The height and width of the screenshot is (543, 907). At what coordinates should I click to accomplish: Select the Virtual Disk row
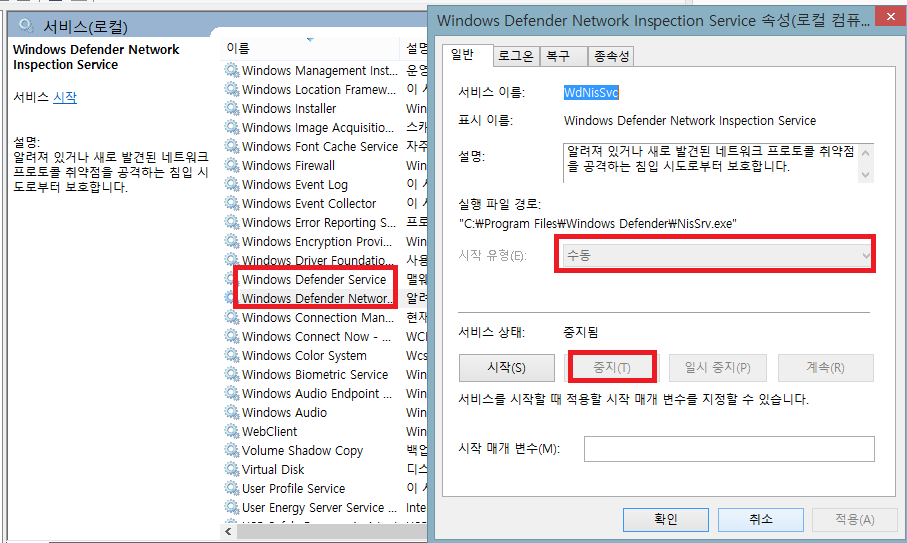[325, 470]
